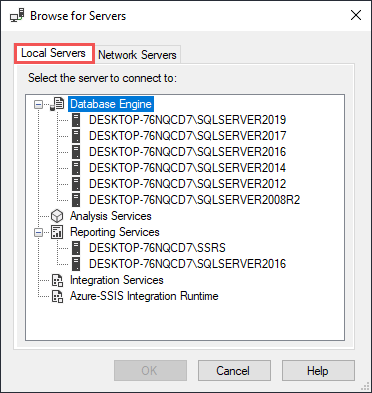
Task: Close the Browse for Servers window
Action: pos(356,15)
